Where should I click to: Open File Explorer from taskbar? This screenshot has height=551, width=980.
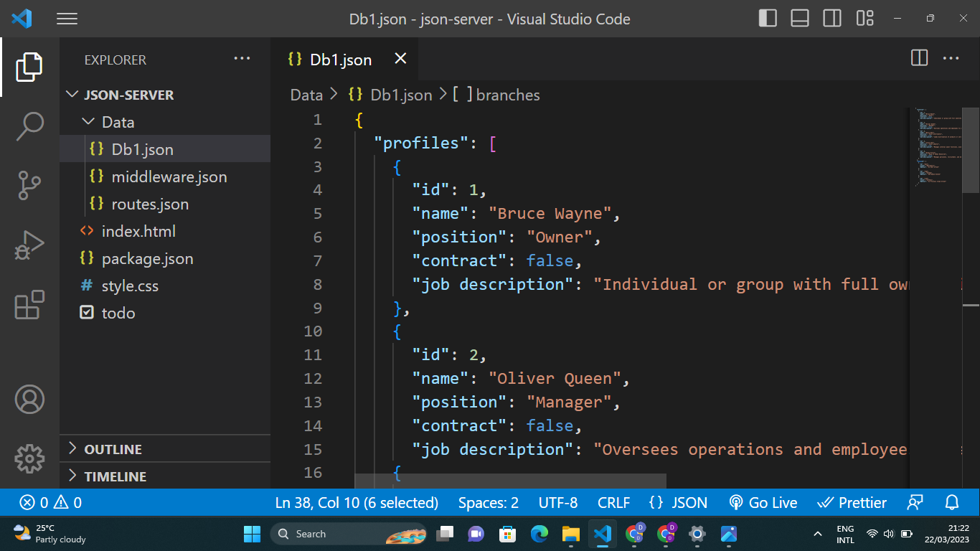pos(570,534)
